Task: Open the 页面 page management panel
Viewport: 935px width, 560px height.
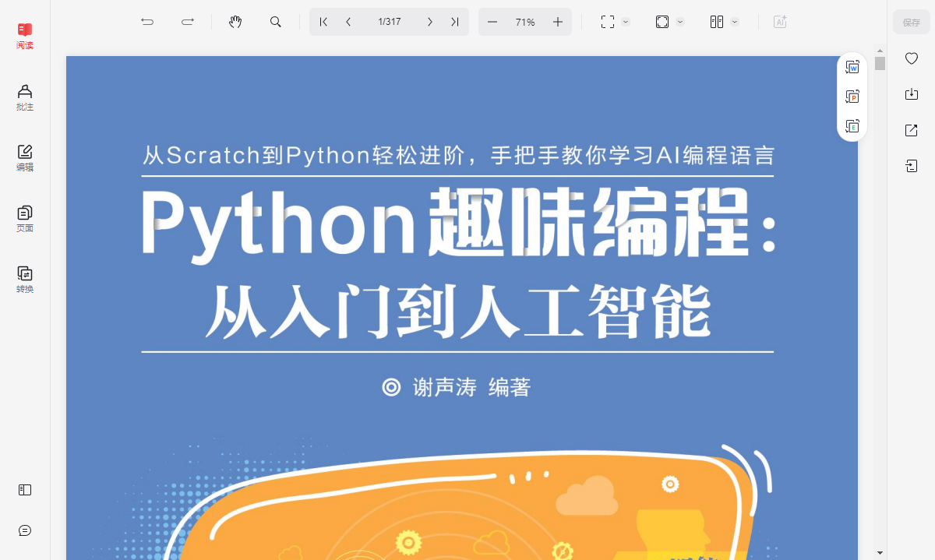Action: pyautogui.click(x=25, y=219)
